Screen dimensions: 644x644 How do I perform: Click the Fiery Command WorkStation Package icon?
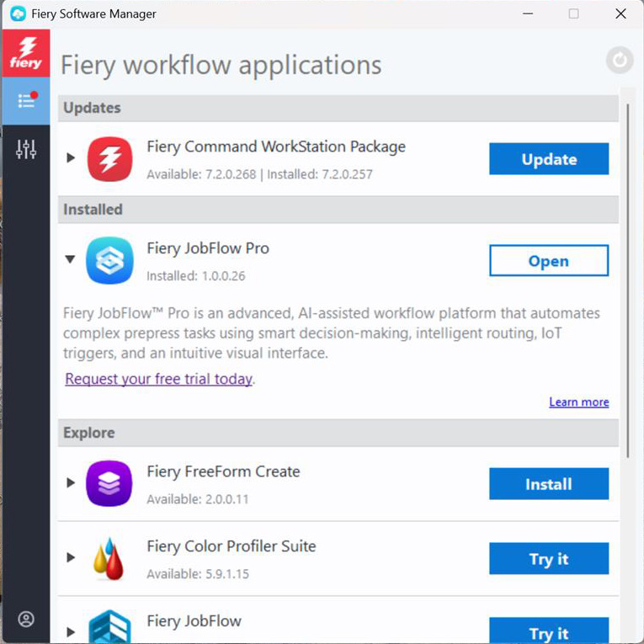[x=109, y=159]
